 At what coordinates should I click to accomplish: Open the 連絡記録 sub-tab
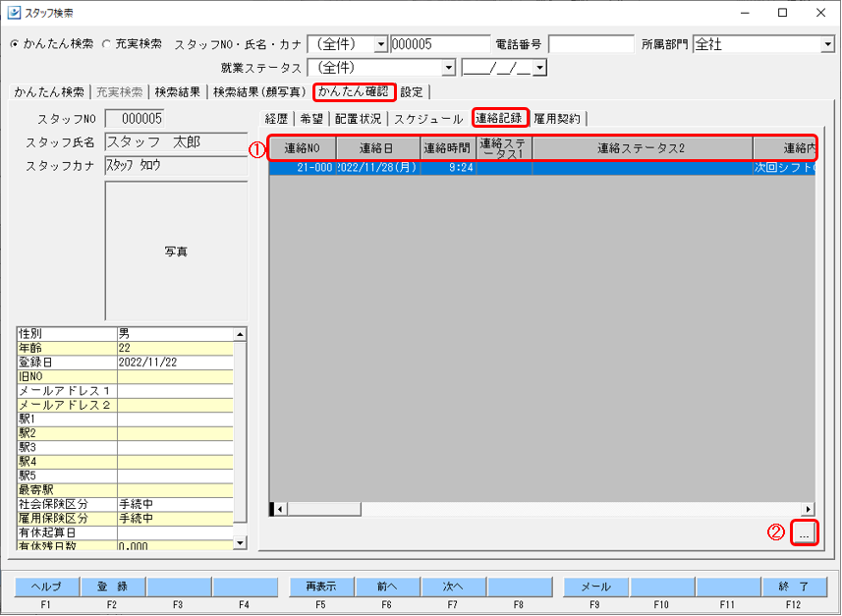[499, 118]
